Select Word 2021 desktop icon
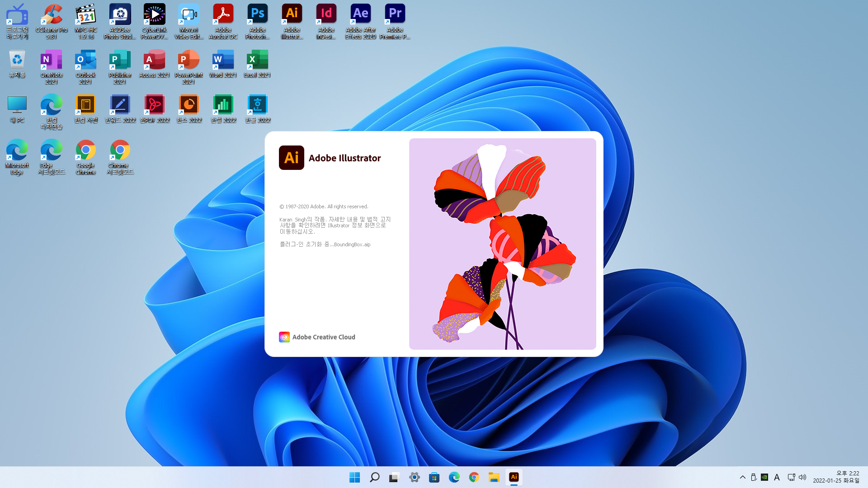The width and height of the screenshot is (868, 488). point(223,60)
